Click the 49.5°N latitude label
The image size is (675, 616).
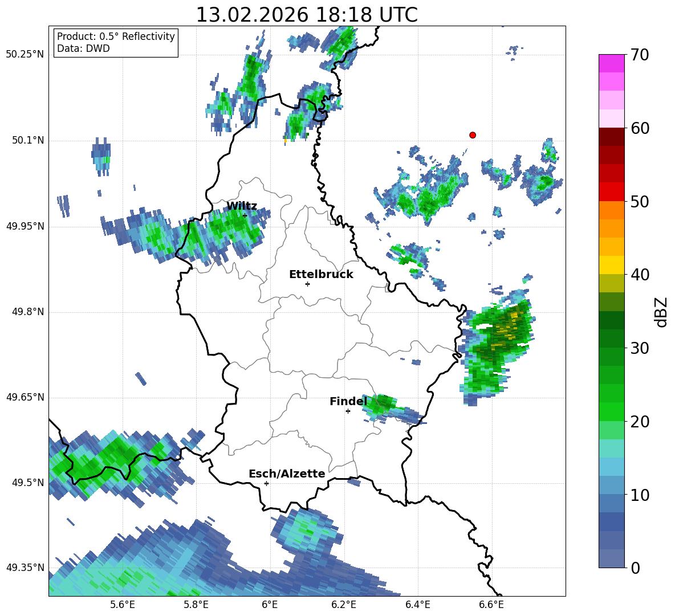pos(28,483)
